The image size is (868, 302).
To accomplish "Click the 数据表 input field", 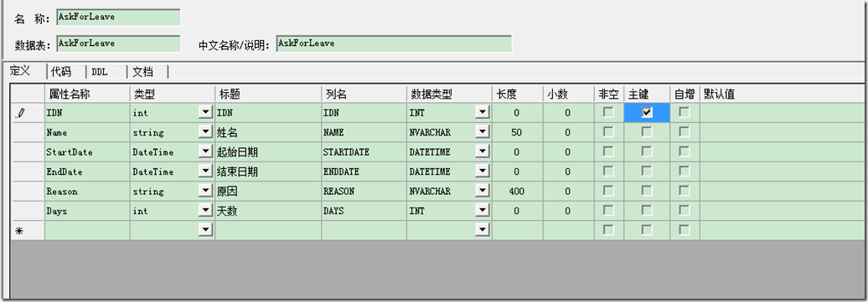I will [x=118, y=44].
